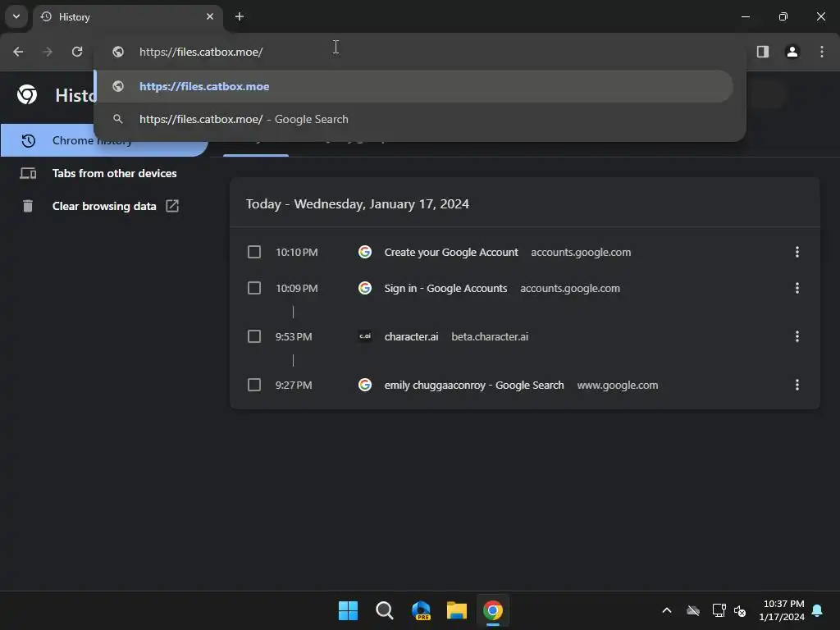Open the notification bell
The width and height of the screenshot is (840, 630).
pyautogui.click(x=818, y=610)
